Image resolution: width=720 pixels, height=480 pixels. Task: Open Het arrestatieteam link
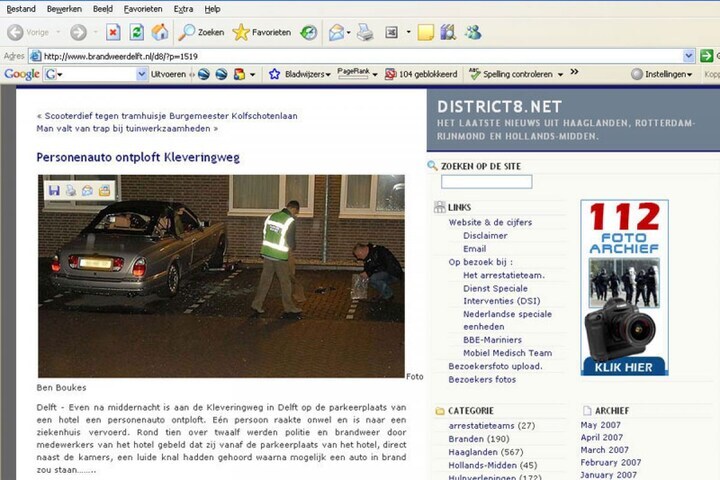[x=504, y=275]
